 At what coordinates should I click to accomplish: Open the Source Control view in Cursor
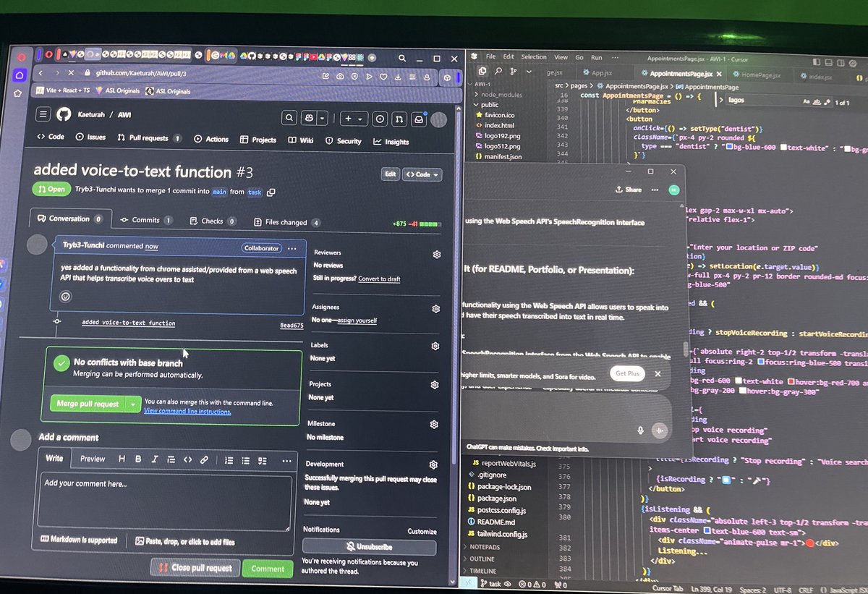pos(514,71)
